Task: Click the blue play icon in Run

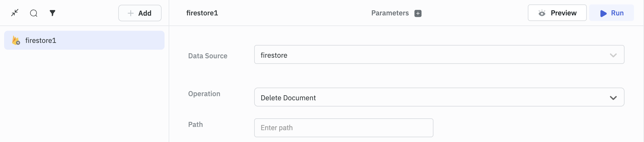Action: pyautogui.click(x=603, y=13)
